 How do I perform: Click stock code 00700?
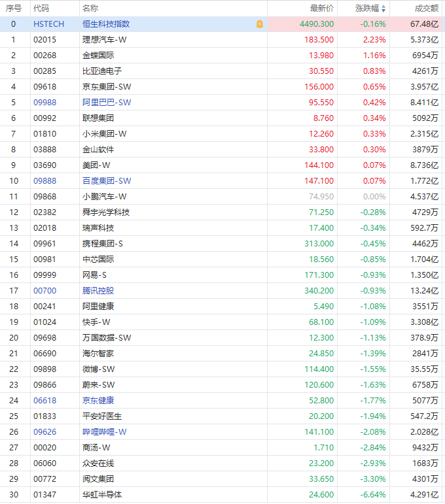coord(44,291)
